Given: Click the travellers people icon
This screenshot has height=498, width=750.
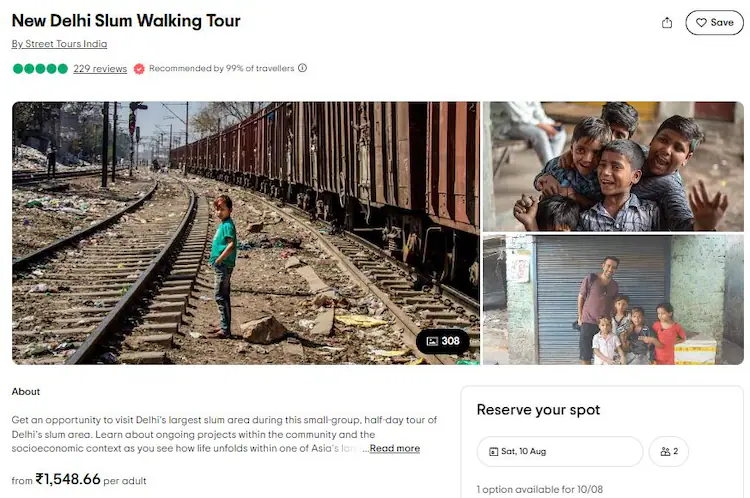Looking at the screenshot, I should point(665,452).
